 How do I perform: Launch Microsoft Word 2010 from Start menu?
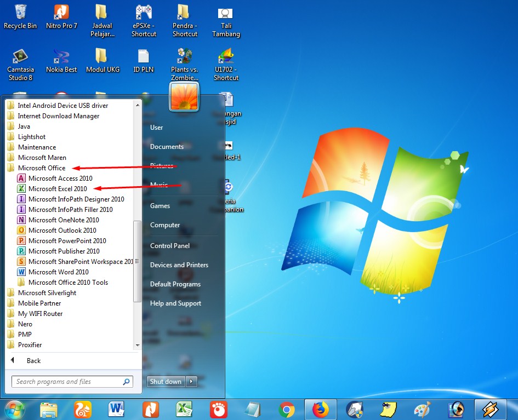[58, 272]
